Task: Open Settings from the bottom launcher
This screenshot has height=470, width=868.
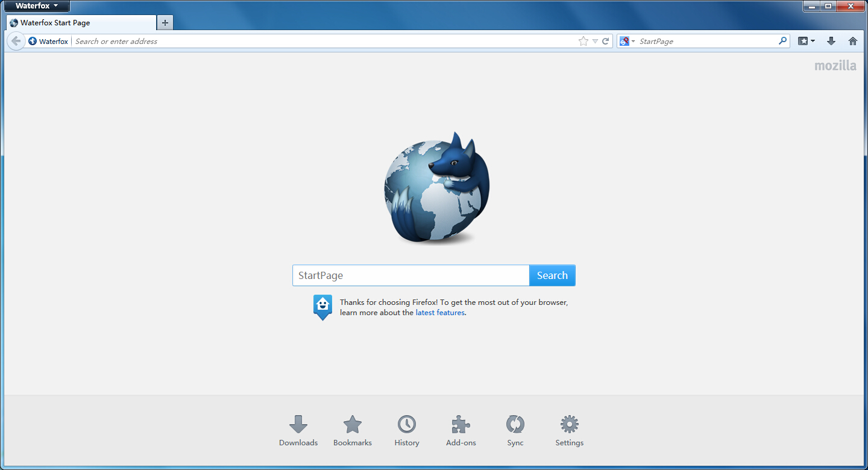Action: tap(570, 431)
